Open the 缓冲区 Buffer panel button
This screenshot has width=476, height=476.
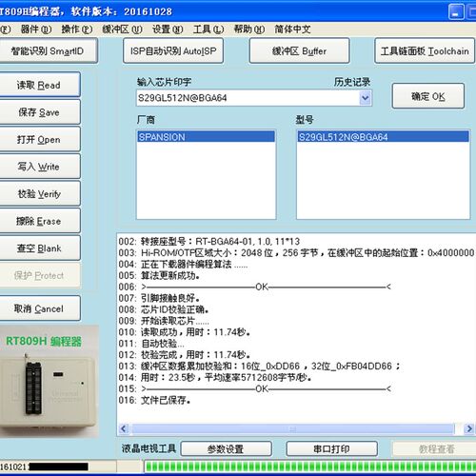coord(299,50)
